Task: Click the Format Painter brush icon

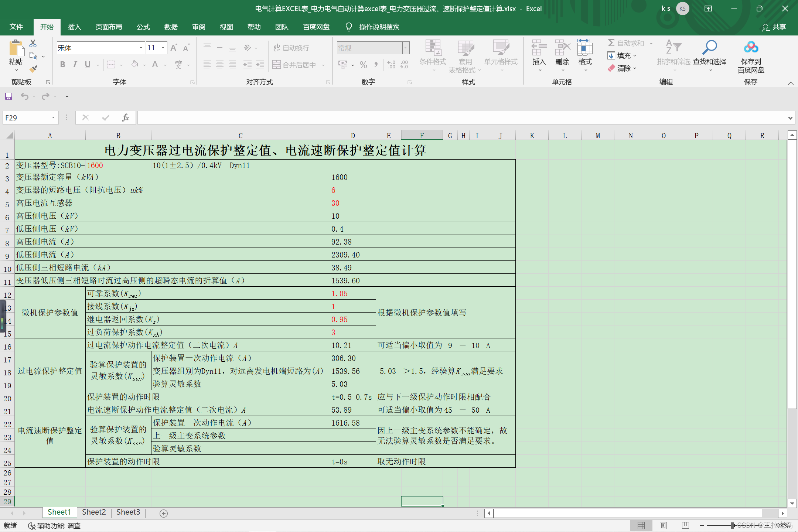Action: pos(33,69)
